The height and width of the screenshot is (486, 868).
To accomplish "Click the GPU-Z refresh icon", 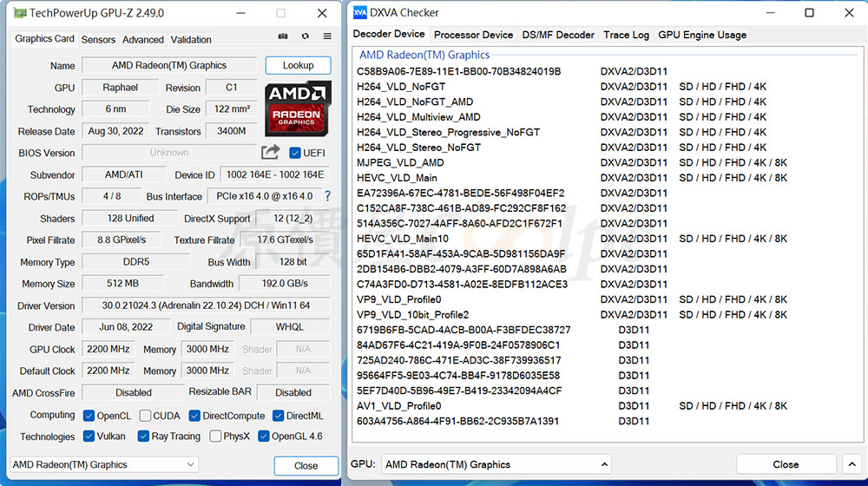I will [x=305, y=36].
